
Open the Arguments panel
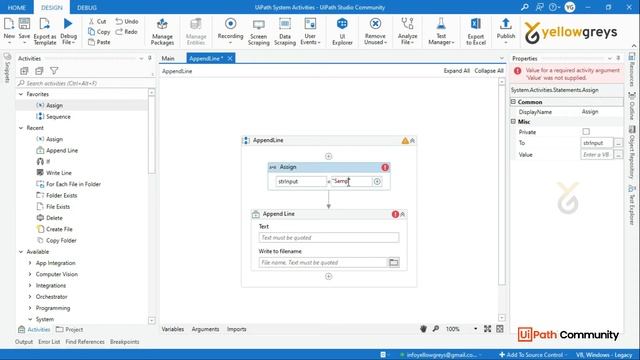tap(205, 329)
